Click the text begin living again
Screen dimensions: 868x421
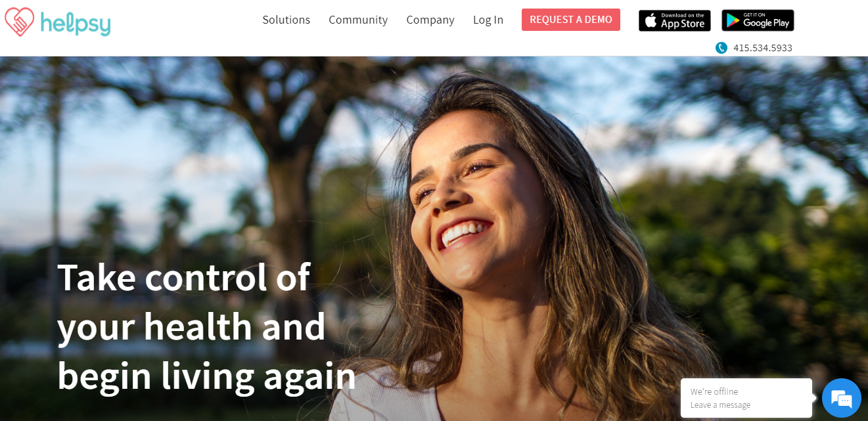206,377
